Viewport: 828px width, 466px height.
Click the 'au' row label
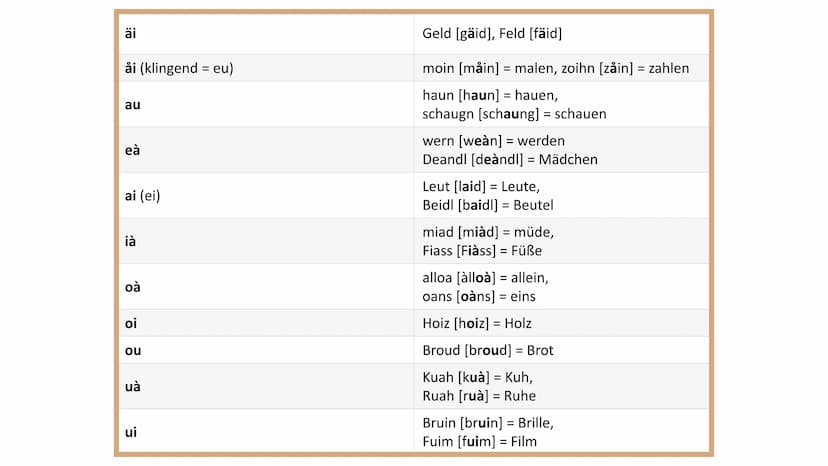coord(133,105)
